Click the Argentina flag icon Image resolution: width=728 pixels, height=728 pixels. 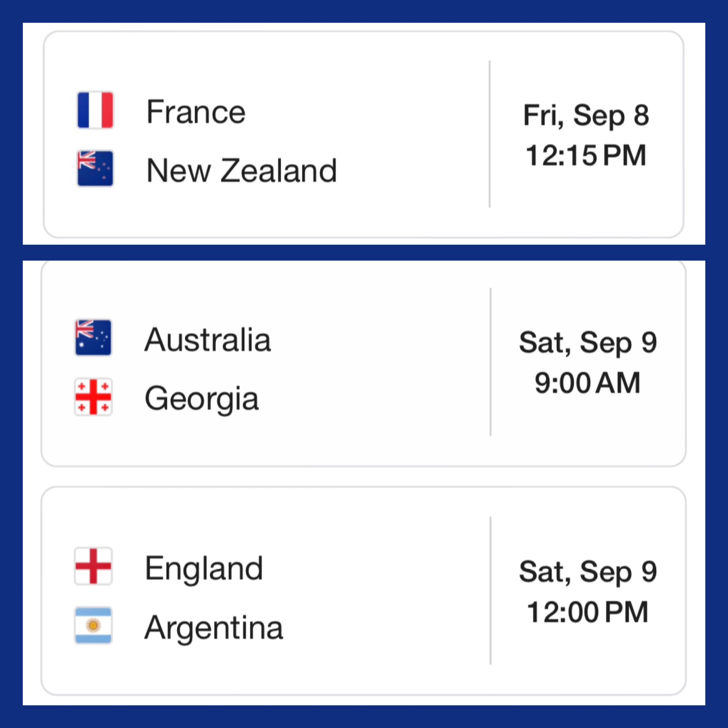(x=93, y=626)
